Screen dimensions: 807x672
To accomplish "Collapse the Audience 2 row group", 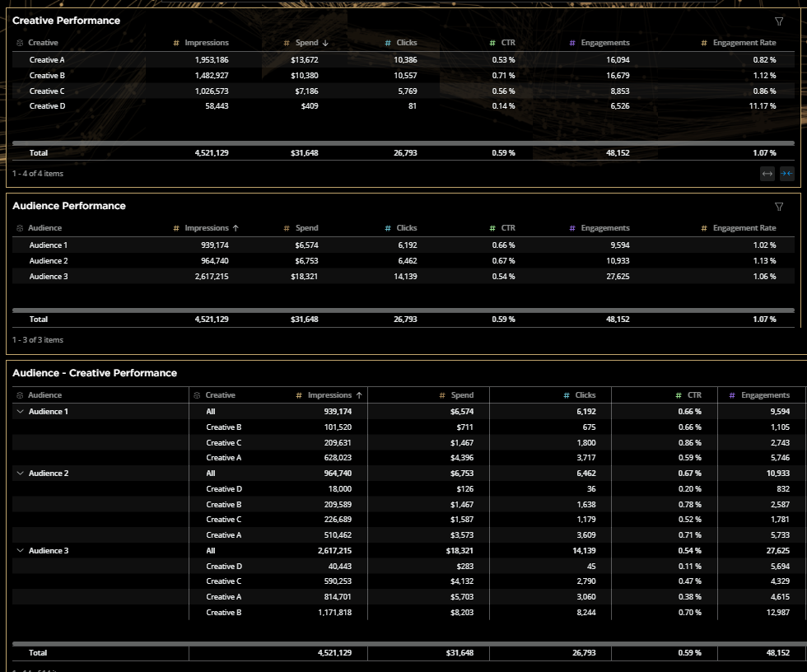I will pos(20,474).
